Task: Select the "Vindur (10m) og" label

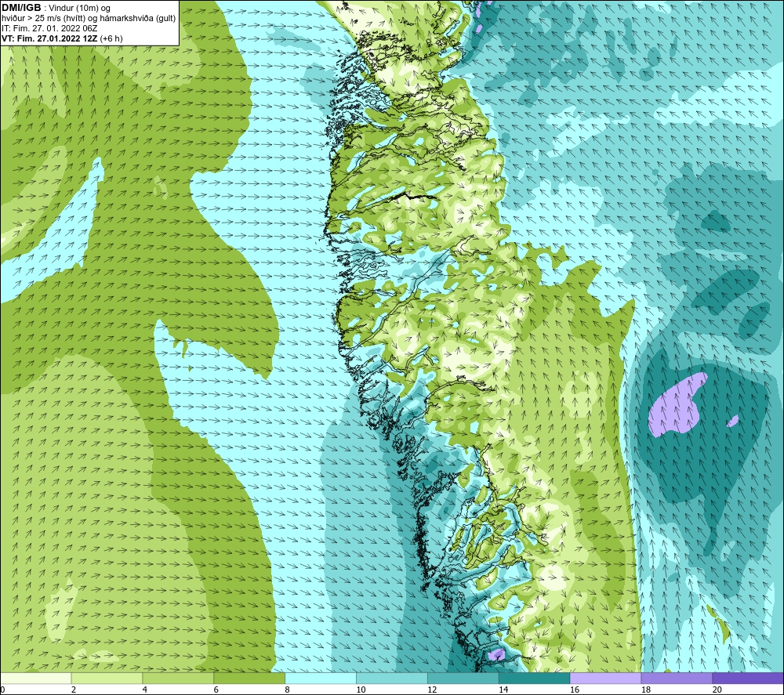Action: [80, 9]
